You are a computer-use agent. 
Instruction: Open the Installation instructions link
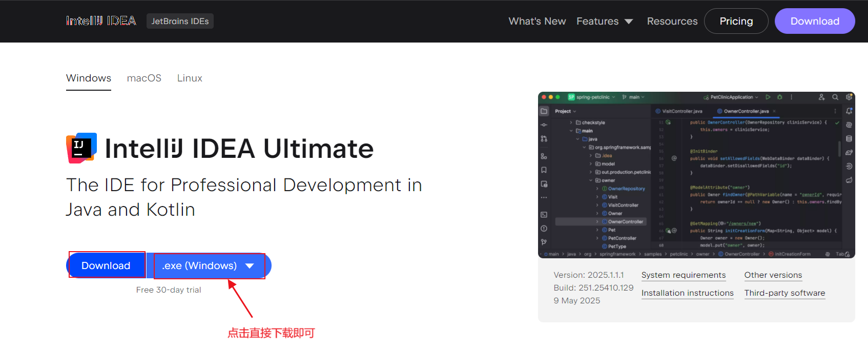[x=688, y=293]
